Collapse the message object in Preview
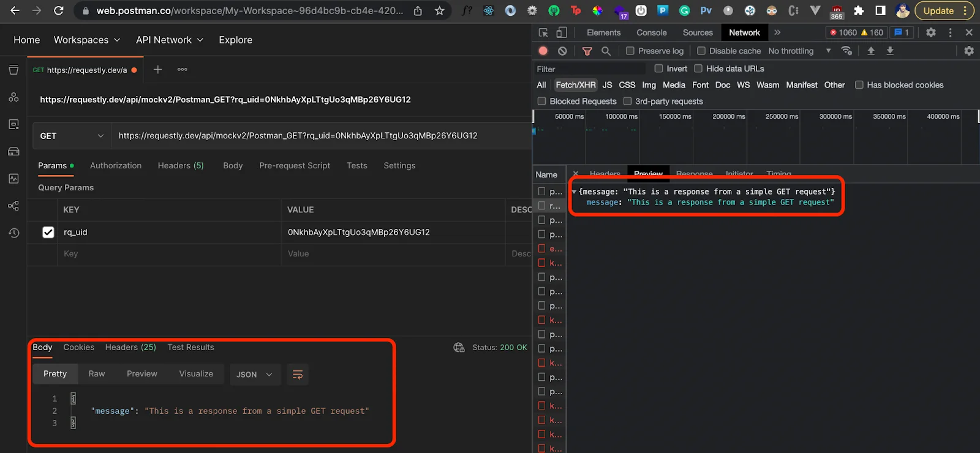Screen dimensions: 980x453 point(574,192)
